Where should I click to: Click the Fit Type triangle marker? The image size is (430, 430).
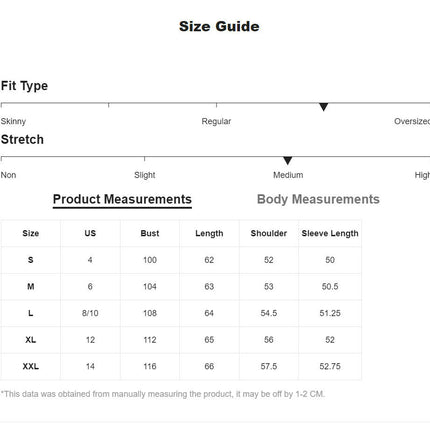(x=323, y=107)
